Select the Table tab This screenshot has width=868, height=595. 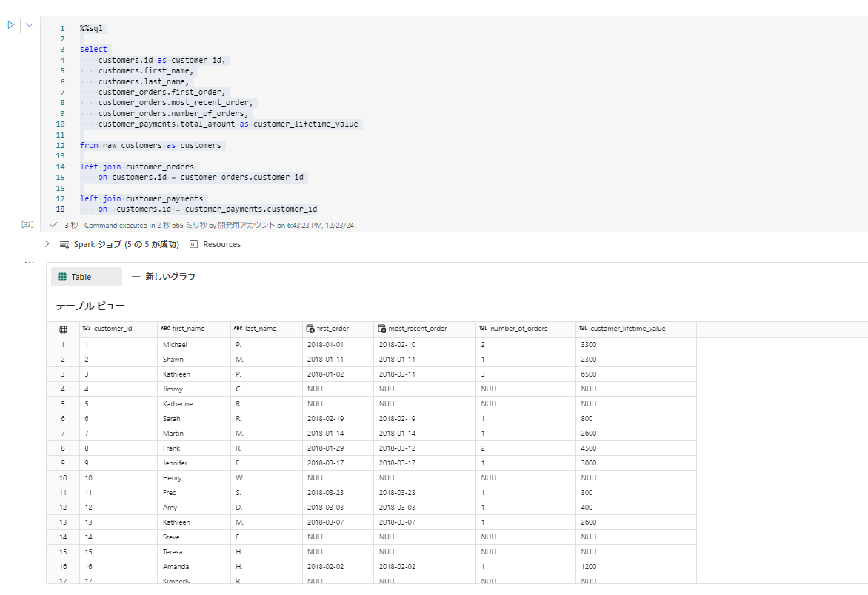[87, 277]
